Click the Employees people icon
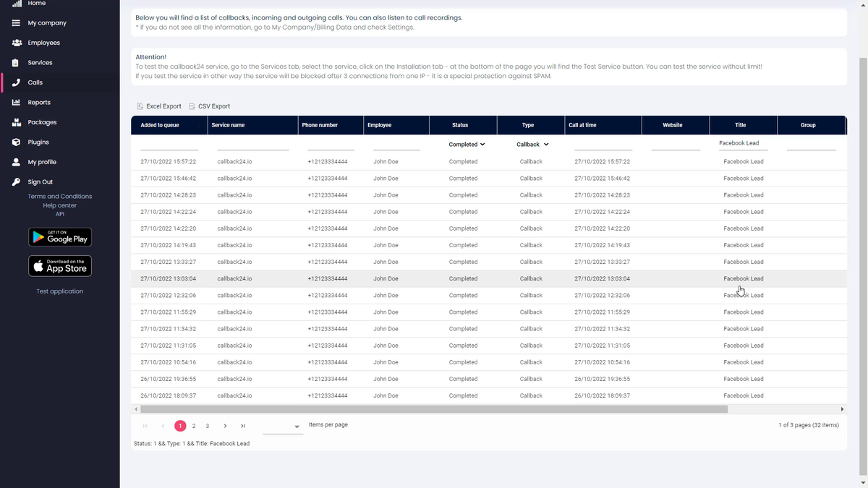Screen dimensions: 868x488 [x=16, y=43]
